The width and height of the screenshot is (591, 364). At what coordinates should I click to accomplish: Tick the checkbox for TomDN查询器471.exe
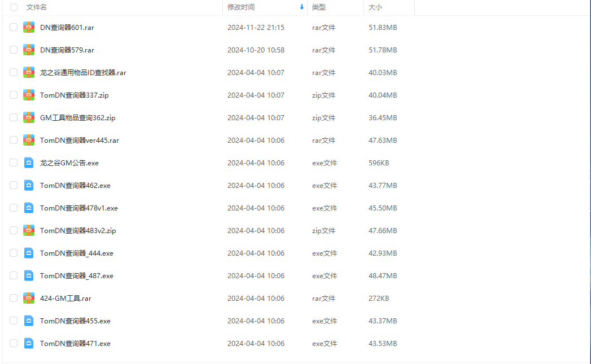pyautogui.click(x=14, y=343)
